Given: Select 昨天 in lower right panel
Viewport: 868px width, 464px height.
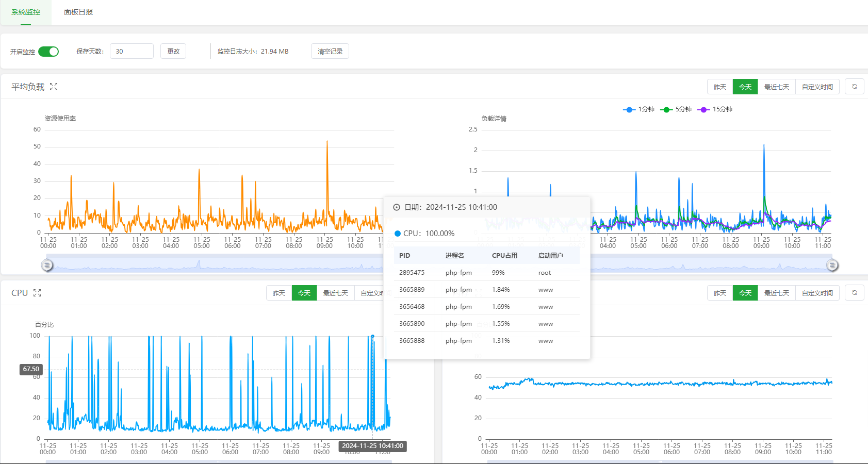Looking at the screenshot, I should tap(720, 293).
